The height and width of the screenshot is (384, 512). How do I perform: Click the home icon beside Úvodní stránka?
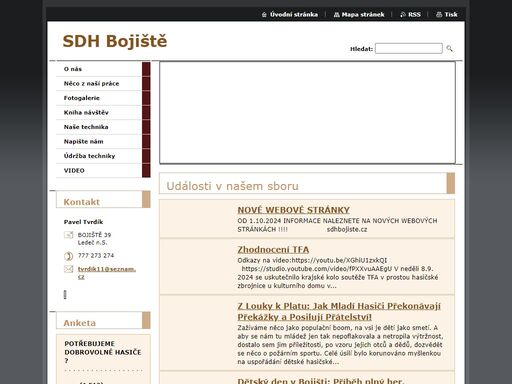[x=264, y=15]
